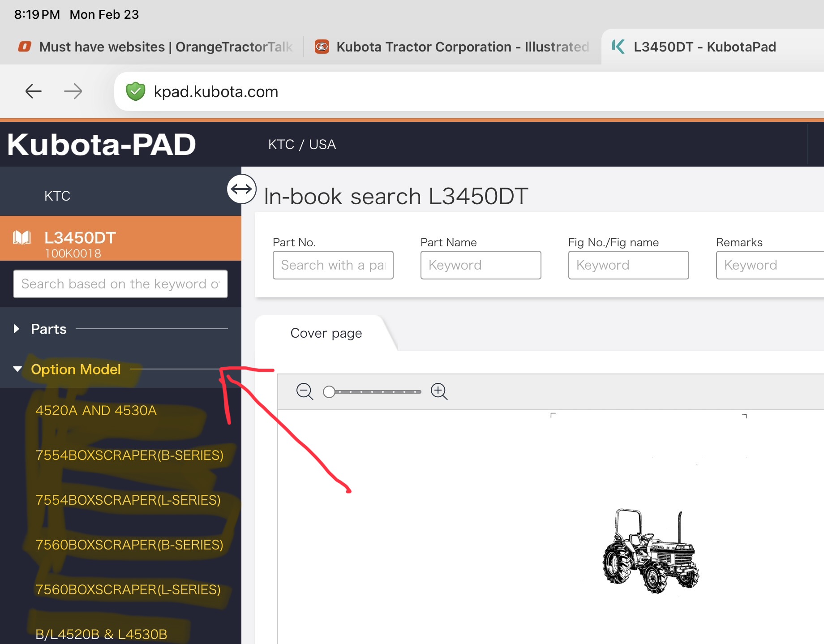Expand the Parts section
824x644 pixels.
coord(17,329)
